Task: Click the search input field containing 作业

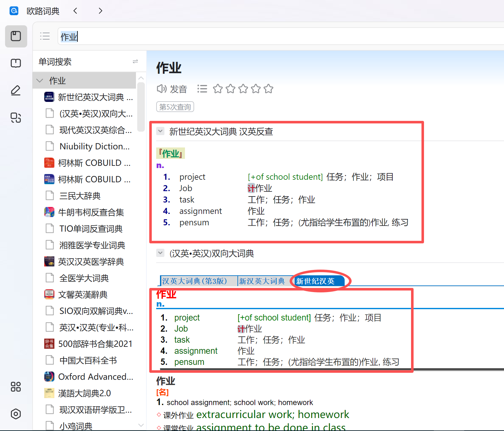Action: 253,37
